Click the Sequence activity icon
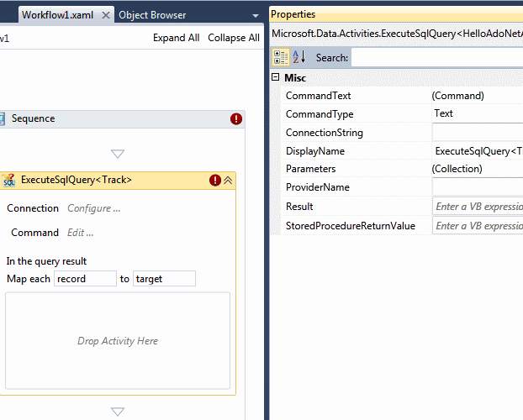Image resolution: width=523 pixels, height=420 pixels. (x=3, y=119)
